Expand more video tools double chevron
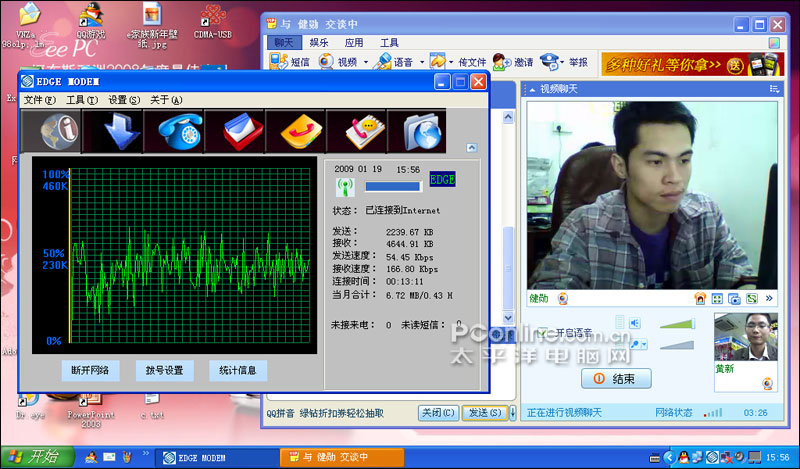The width and height of the screenshot is (800, 469). click(769, 299)
